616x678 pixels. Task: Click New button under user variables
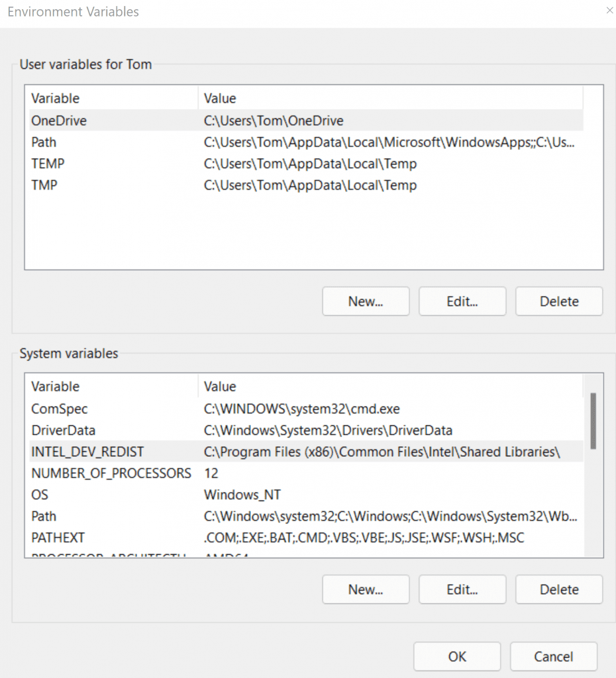click(366, 301)
